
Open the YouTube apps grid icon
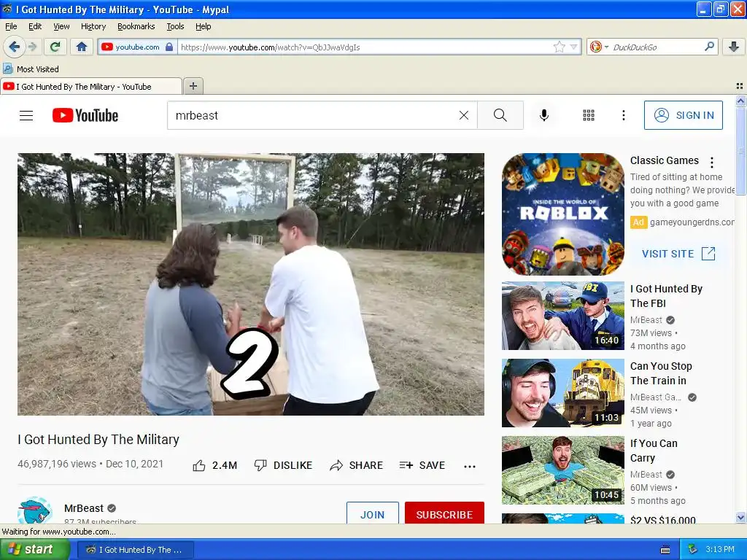589,115
